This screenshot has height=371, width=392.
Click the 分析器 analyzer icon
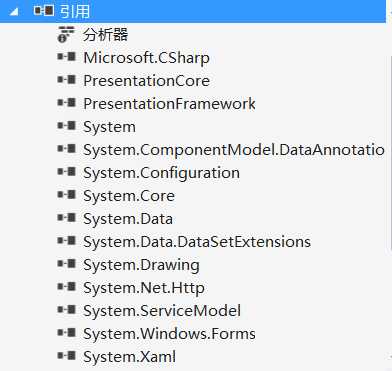[x=66, y=35]
